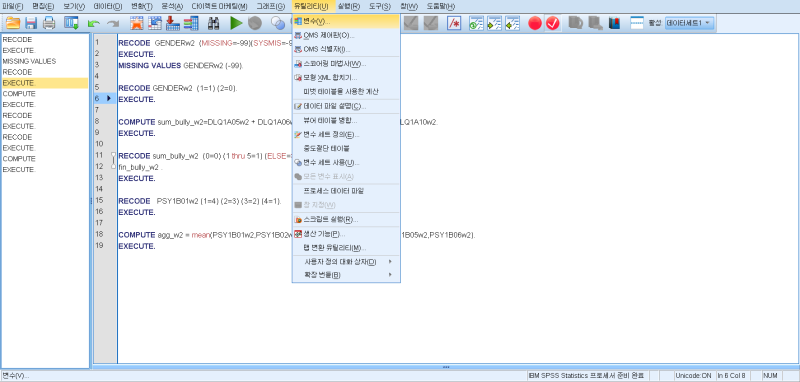Select 모형 XML 합치기... menu entry
Viewport: 800px width, 382px height.
[346, 78]
